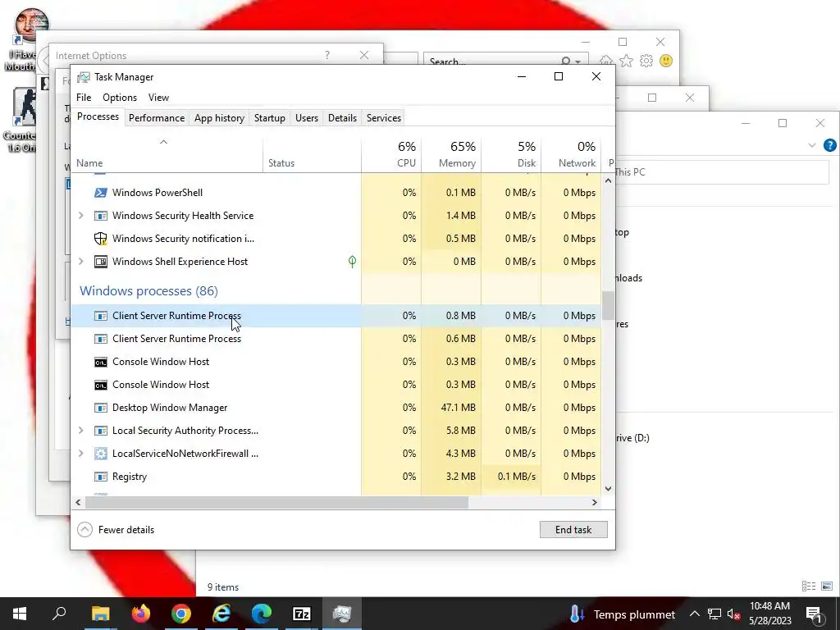
Task: Select the second Client Server Runtime Process row
Action: tap(336, 339)
